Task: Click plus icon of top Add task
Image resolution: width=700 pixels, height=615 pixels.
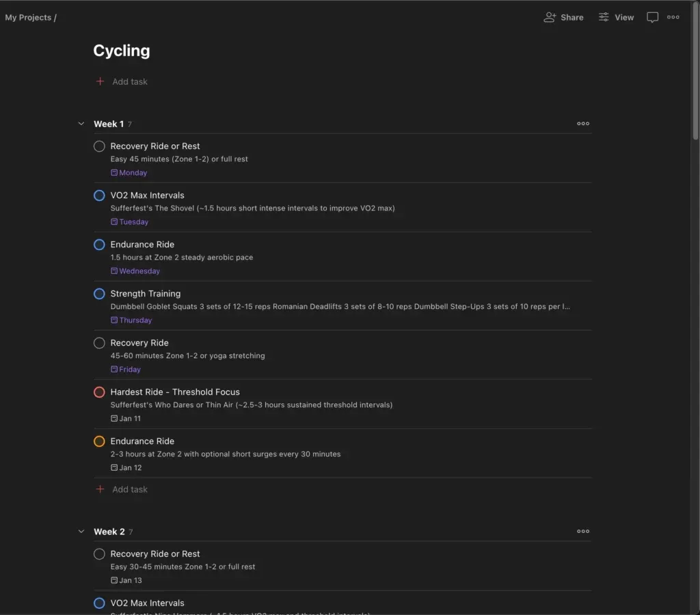Action: point(100,81)
